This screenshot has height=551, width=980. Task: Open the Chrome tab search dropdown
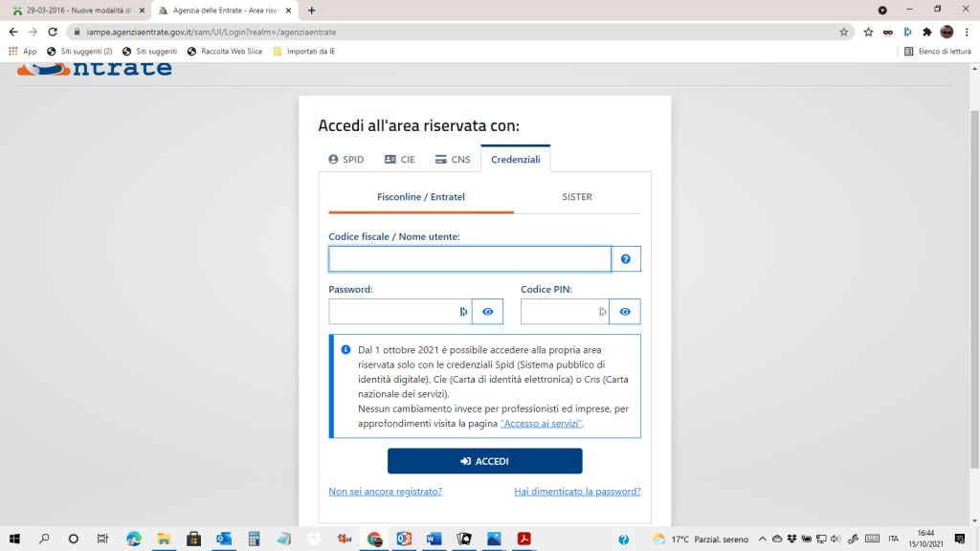[882, 10]
